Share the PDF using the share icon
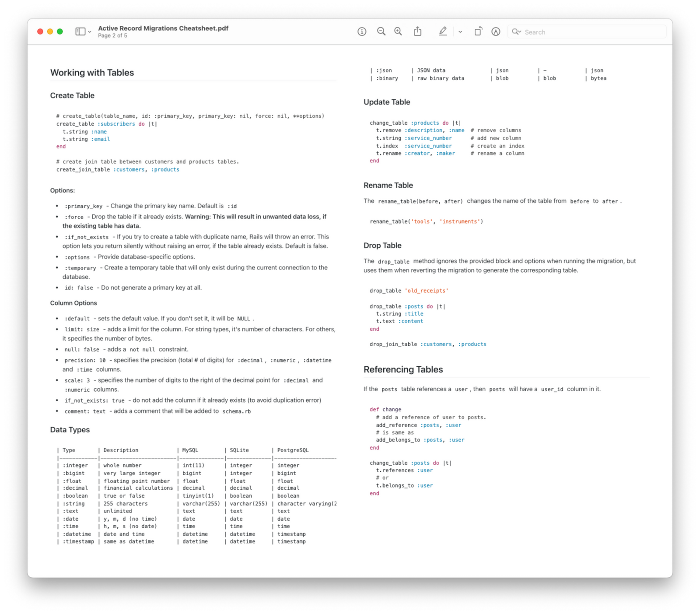 417,32
